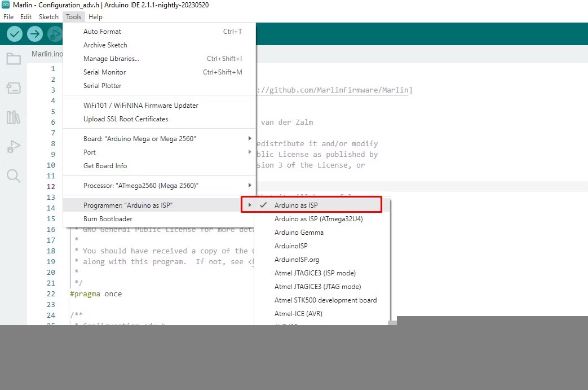Open the Sketch menu

(x=48, y=17)
